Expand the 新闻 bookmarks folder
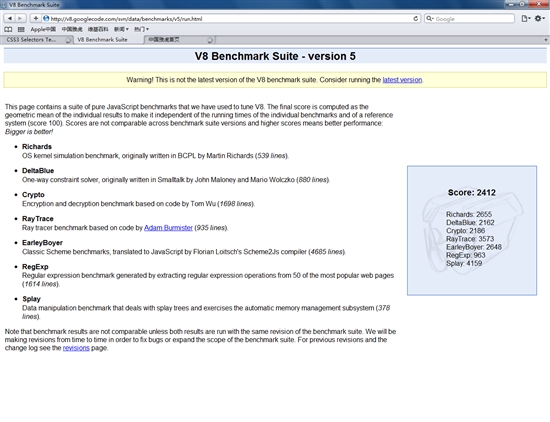This screenshot has width=550, height=422. click(x=121, y=29)
